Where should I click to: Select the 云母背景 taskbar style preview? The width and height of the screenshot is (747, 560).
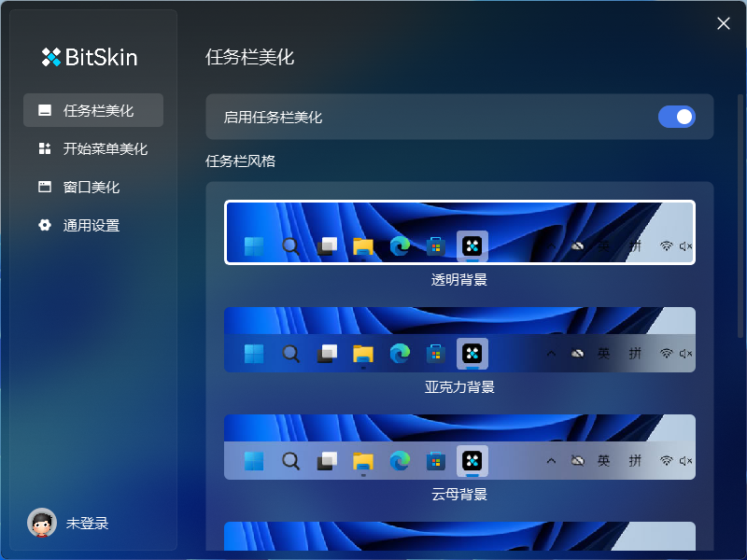pyautogui.click(x=459, y=447)
